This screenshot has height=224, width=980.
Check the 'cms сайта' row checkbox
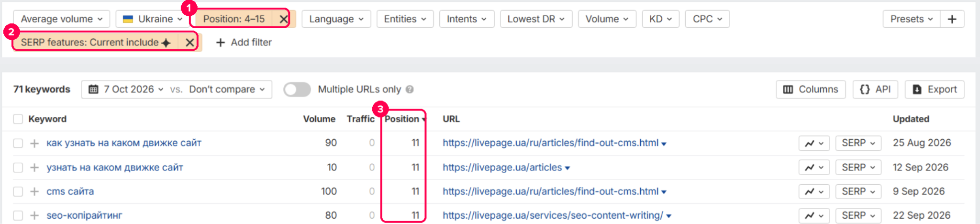[18, 191]
